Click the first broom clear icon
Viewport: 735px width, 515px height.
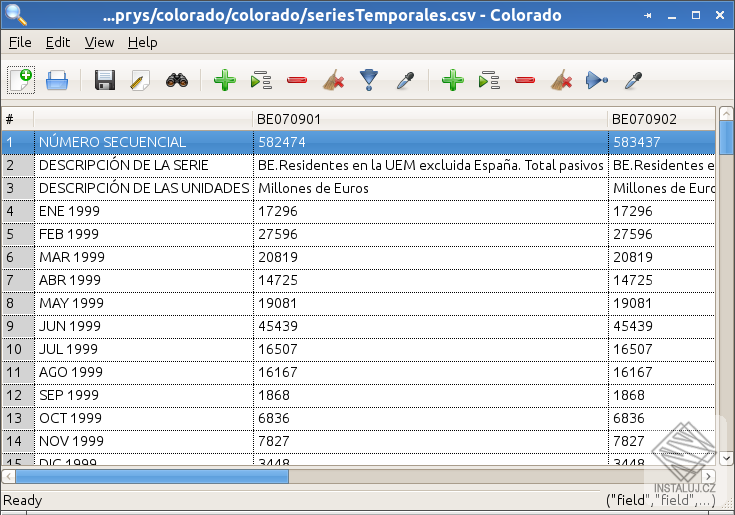pos(333,80)
